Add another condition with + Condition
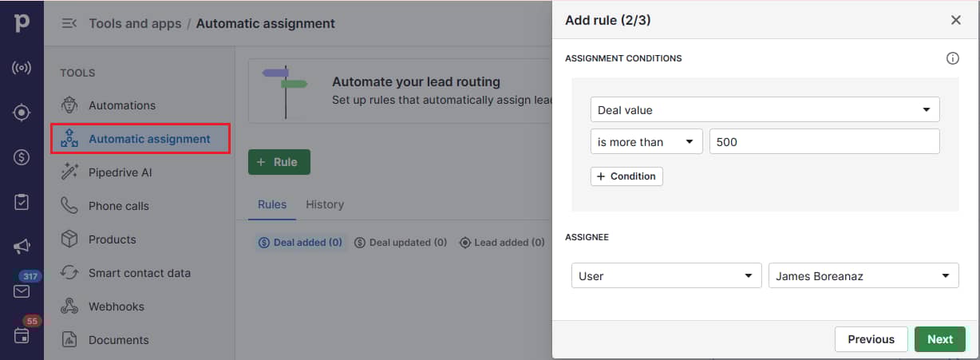Screen dimensions: 980x360 coord(626,176)
